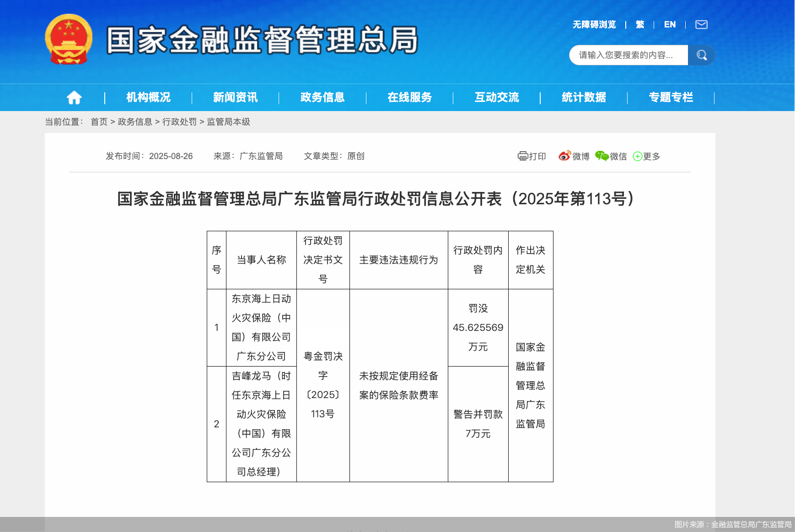This screenshot has width=795, height=532.
Task: Open 政务信息 menu
Action: click(322, 97)
